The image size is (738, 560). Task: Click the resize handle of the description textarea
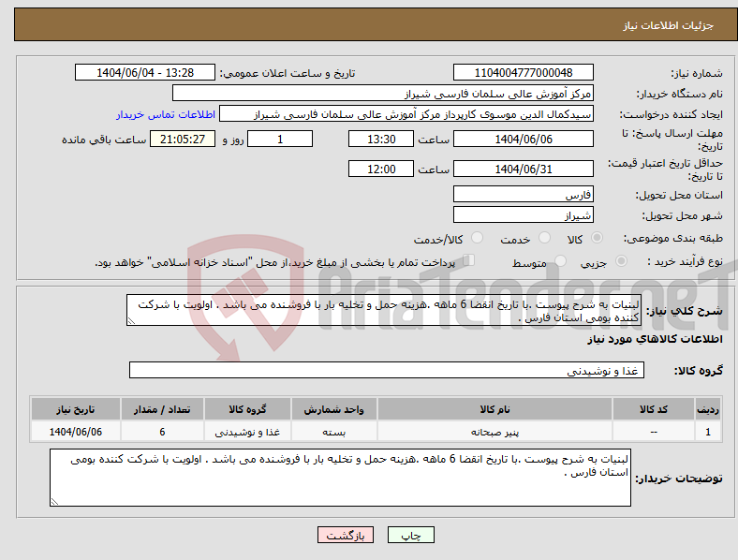(131, 321)
